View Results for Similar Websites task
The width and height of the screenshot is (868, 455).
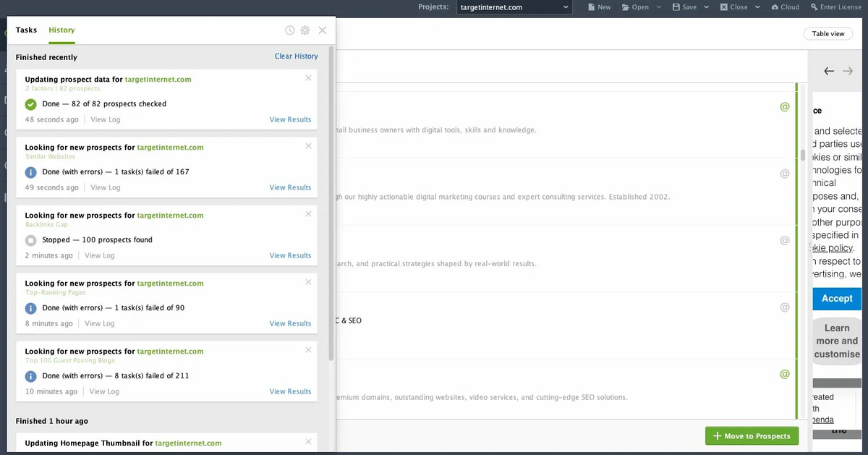[290, 187]
